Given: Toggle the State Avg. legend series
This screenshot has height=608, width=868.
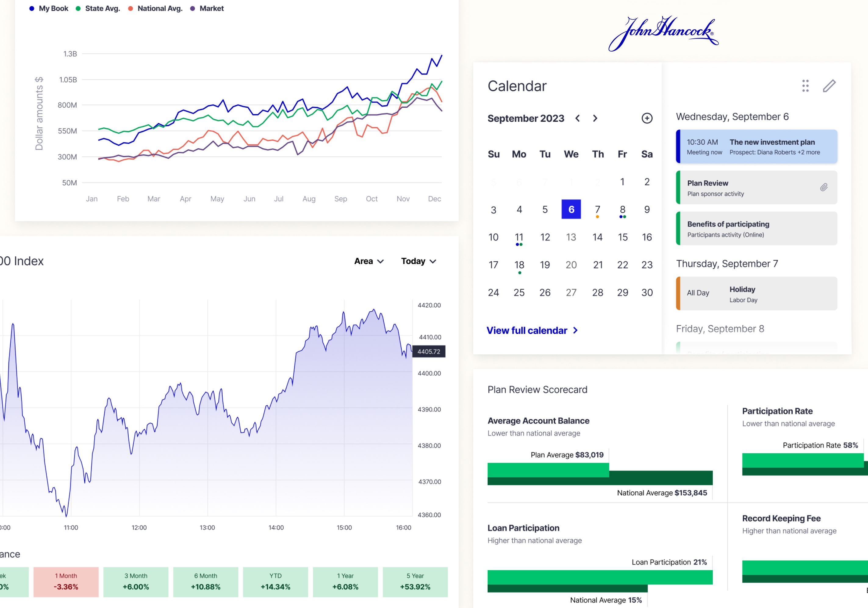Looking at the screenshot, I should [98, 8].
